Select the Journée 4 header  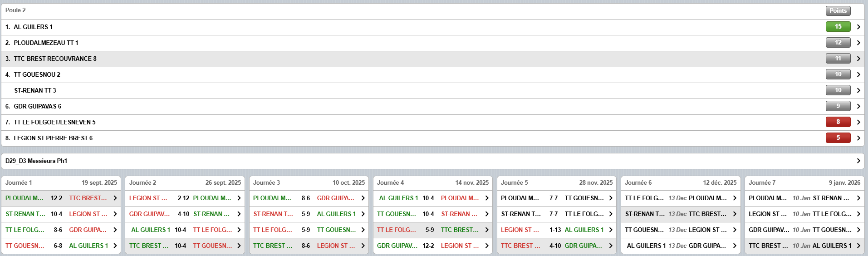tap(432, 182)
